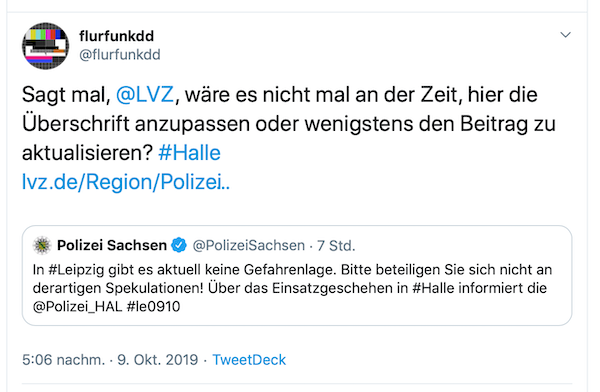Screen dimensions: 600x392
Task: Click the @PolizeiSachsen handle
Action: tap(249, 245)
